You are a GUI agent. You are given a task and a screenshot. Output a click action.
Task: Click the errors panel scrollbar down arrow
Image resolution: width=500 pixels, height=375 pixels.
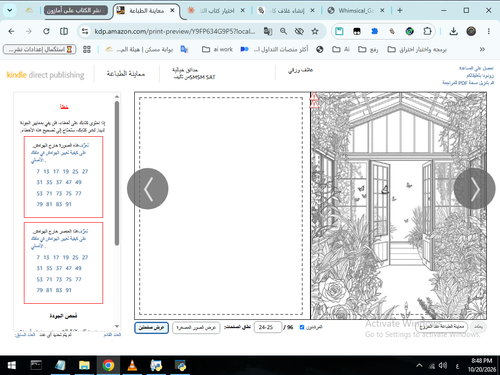coord(117,326)
